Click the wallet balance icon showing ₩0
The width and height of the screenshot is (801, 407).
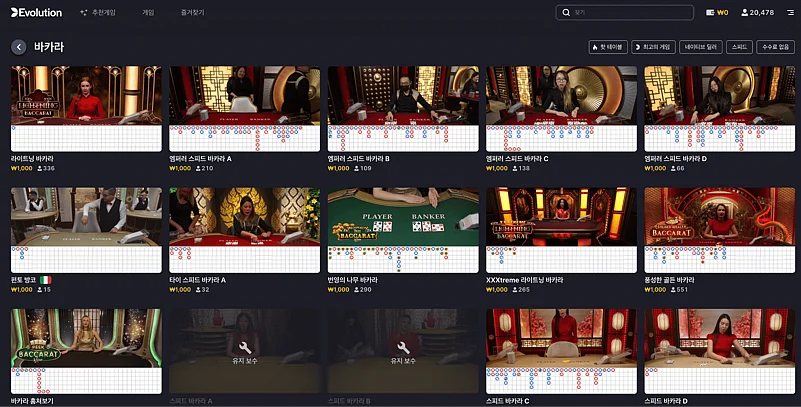coord(710,13)
